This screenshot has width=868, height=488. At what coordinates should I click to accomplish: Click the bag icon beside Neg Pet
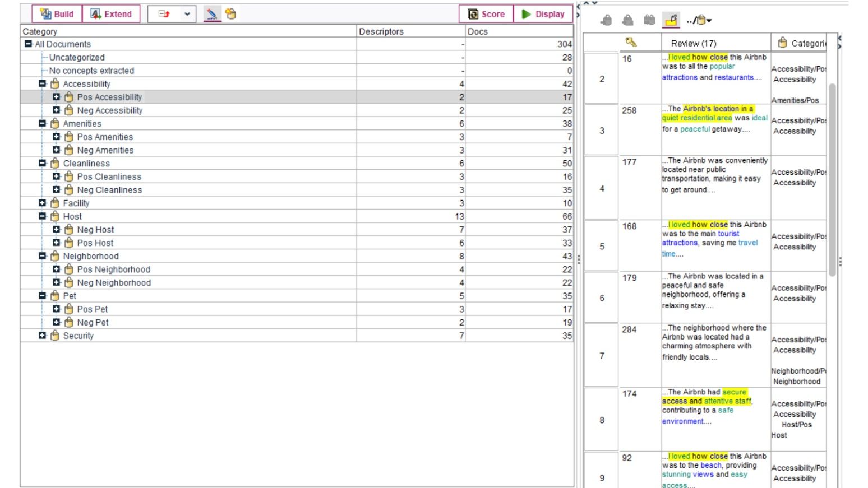click(69, 322)
